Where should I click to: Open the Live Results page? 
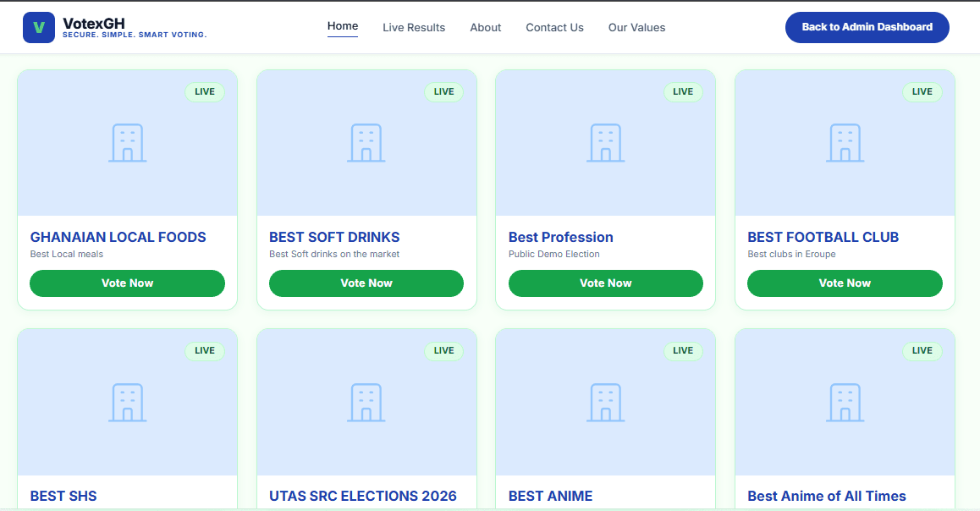click(414, 27)
